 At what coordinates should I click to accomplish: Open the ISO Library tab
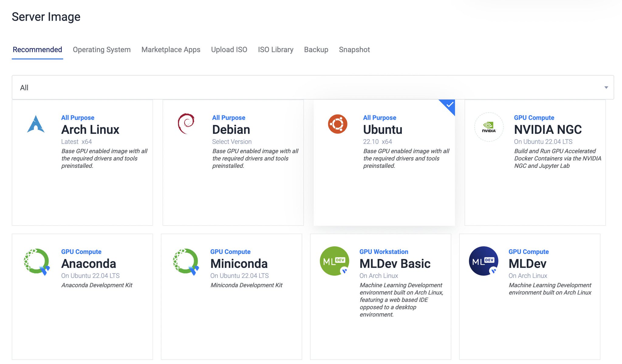[x=276, y=49]
